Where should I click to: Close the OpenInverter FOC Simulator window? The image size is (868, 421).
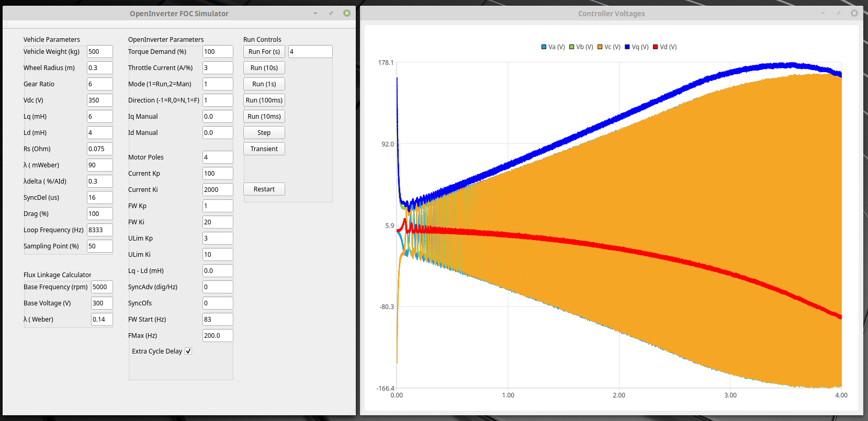[347, 13]
